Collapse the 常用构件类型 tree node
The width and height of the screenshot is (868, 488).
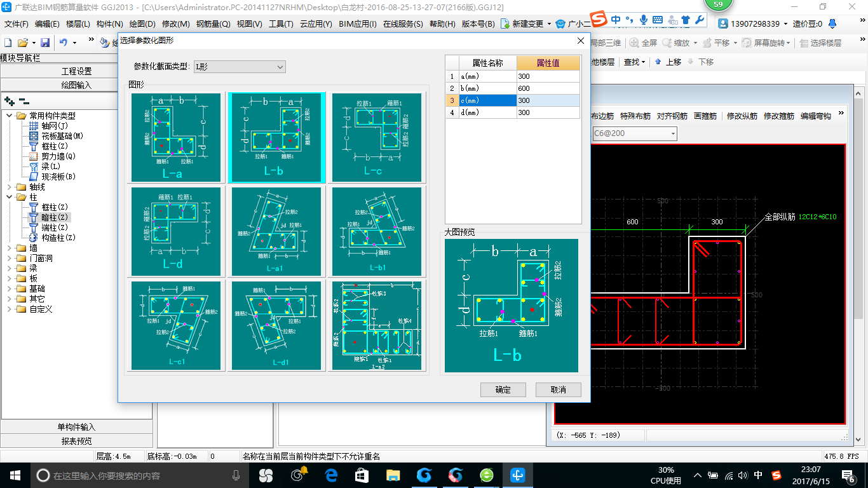(9, 116)
